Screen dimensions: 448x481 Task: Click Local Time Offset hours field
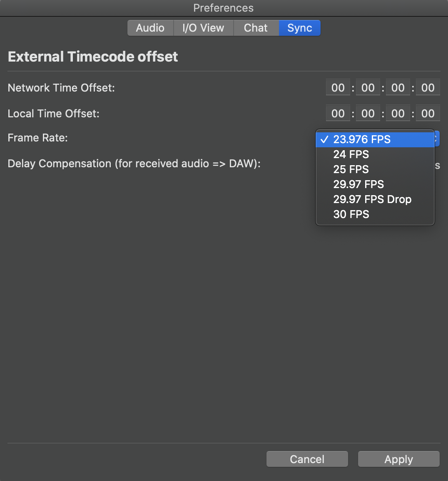(338, 114)
